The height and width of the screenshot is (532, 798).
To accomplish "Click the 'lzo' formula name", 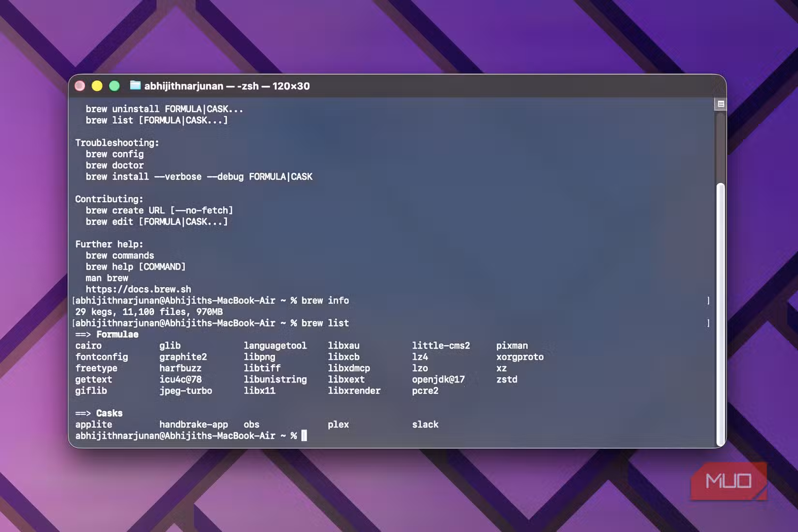I will click(420, 368).
